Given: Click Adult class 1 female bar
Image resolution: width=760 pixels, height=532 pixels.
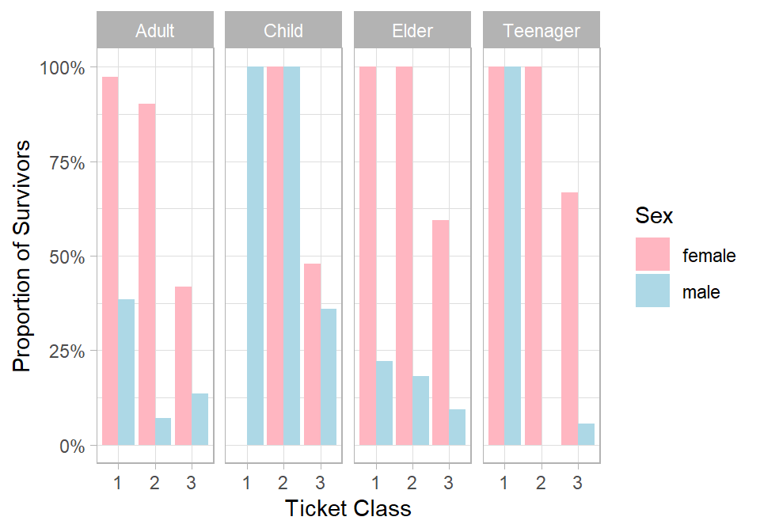Looking at the screenshot, I should tap(110, 261).
